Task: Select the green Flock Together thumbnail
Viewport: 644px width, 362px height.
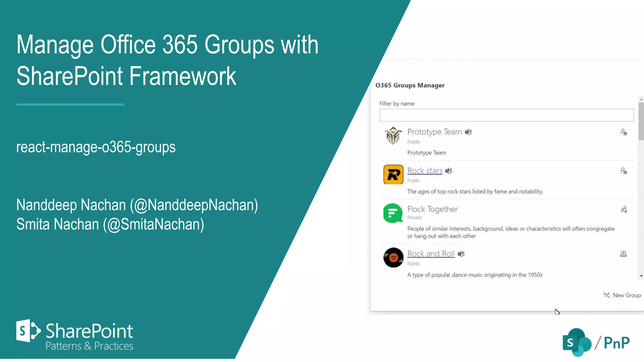Action: pos(393,213)
